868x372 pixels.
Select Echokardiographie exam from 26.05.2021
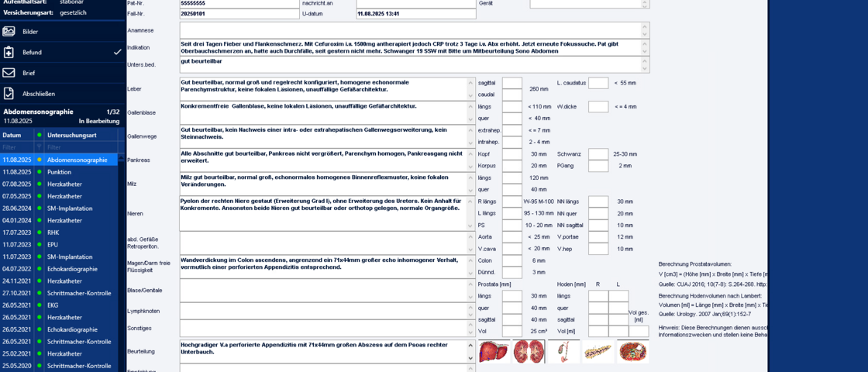pos(59,329)
